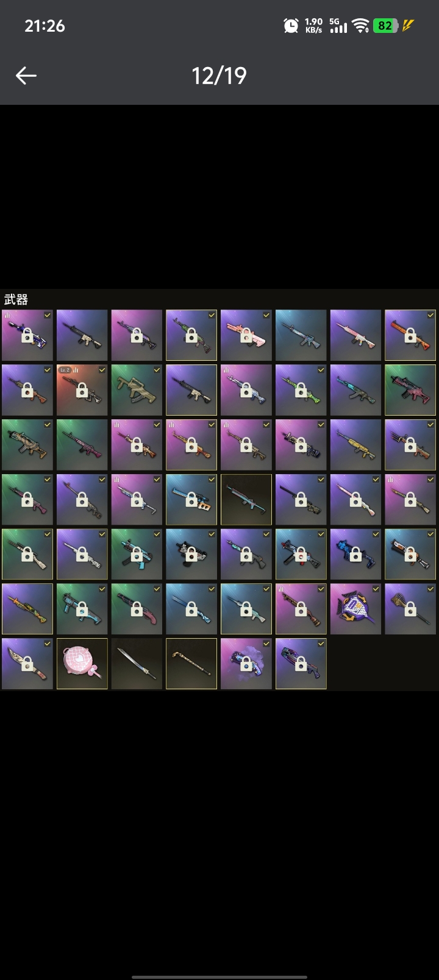Select the purple shield emblem item
The image size is (439, 980).
click(x=355, y=609)
